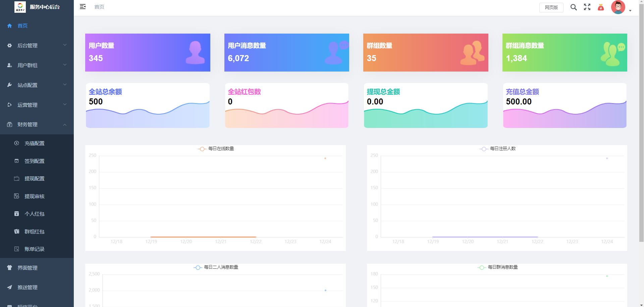Viewport: 644px width, 307px height.
Task: Expand the 后台管理 submenu
Action: (37, 45)
